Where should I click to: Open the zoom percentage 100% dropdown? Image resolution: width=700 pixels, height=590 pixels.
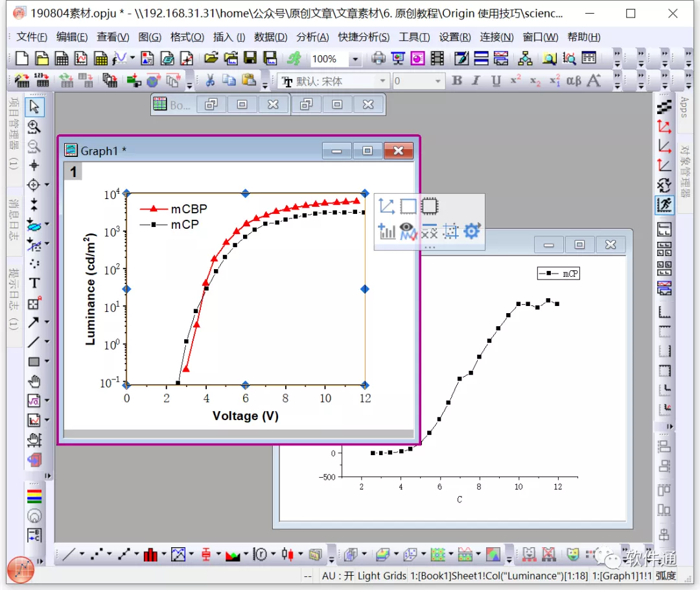coord(355,59)
